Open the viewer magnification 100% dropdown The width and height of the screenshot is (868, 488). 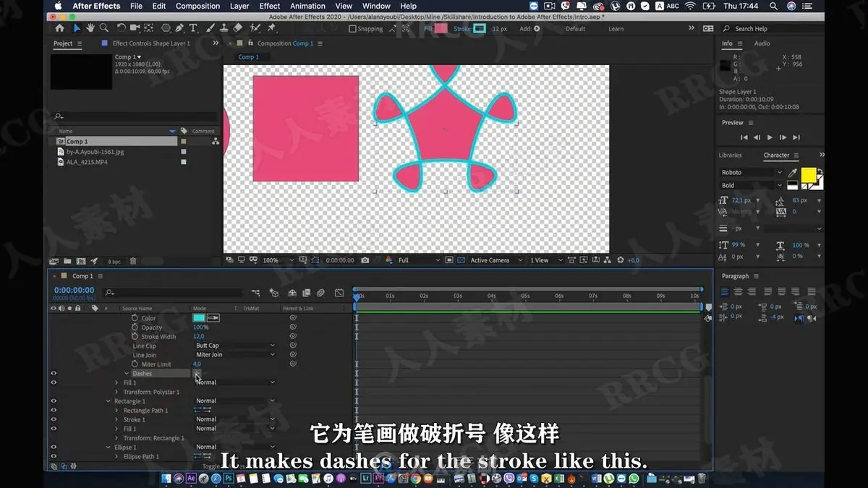point(278,260)
